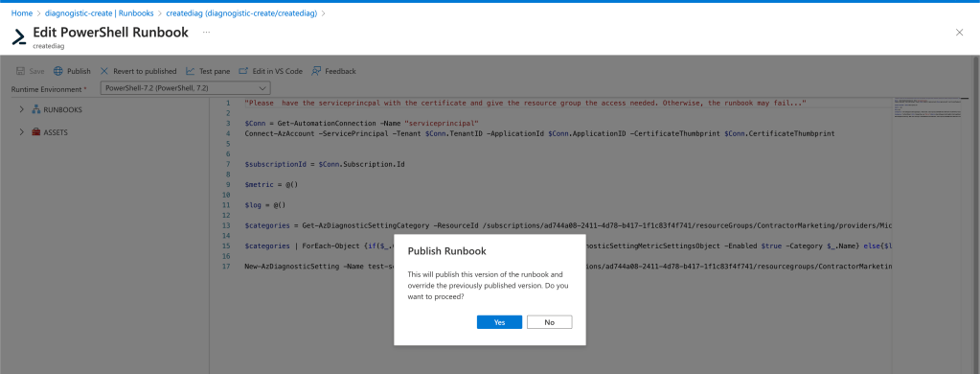Click Get-AzDiagnosticSettingCategory on line 13
This screenshot has height=374, width=980.
(x=366, y=225)
